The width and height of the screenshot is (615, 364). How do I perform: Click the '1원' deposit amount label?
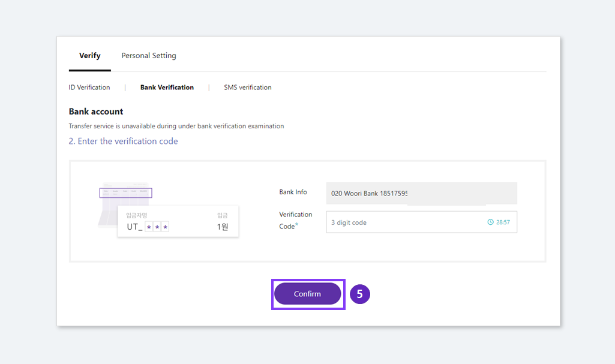click(223, 226)
